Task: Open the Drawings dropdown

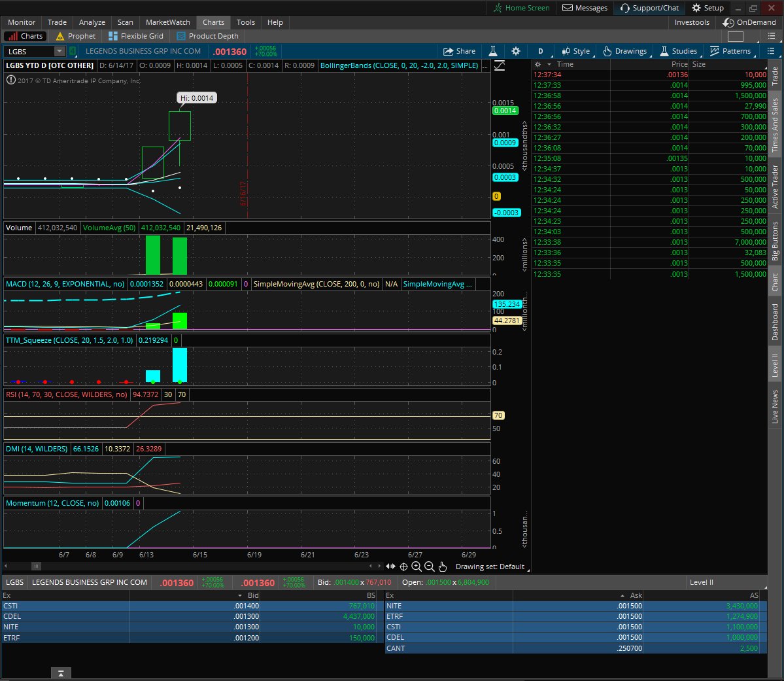Action: (625, 51)
